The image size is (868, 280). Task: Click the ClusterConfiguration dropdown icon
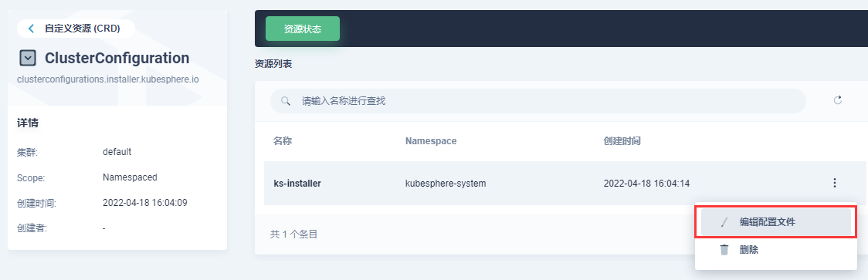[28, 58]
